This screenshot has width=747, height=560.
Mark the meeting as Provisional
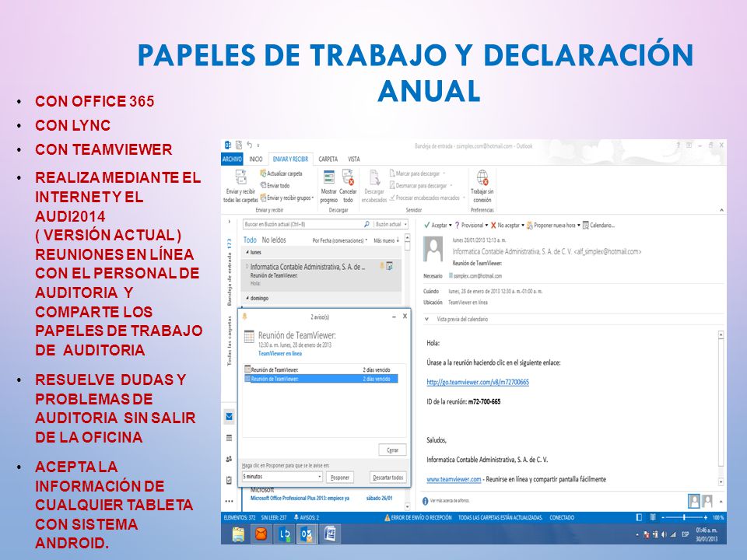click(472, 226)
